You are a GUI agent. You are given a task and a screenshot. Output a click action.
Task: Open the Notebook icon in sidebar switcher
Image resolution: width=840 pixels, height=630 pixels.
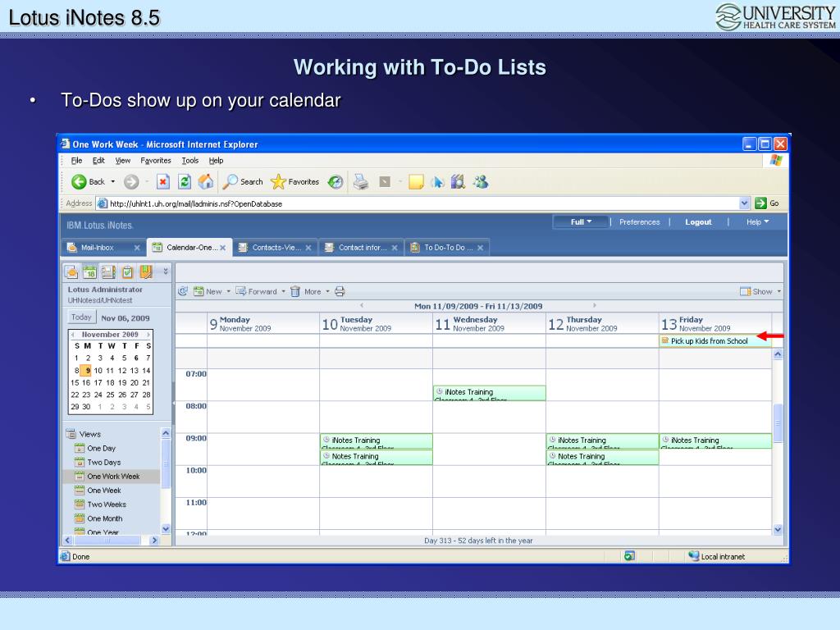point(146,272)
